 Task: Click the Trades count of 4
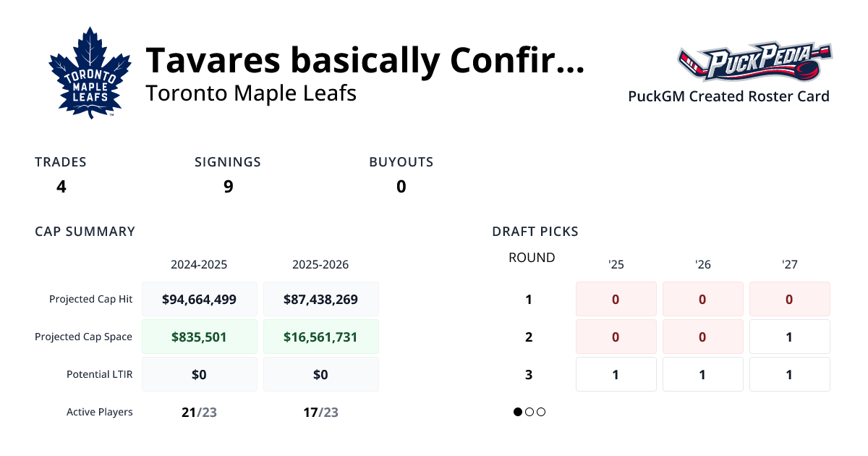click(x=61, y=186)
